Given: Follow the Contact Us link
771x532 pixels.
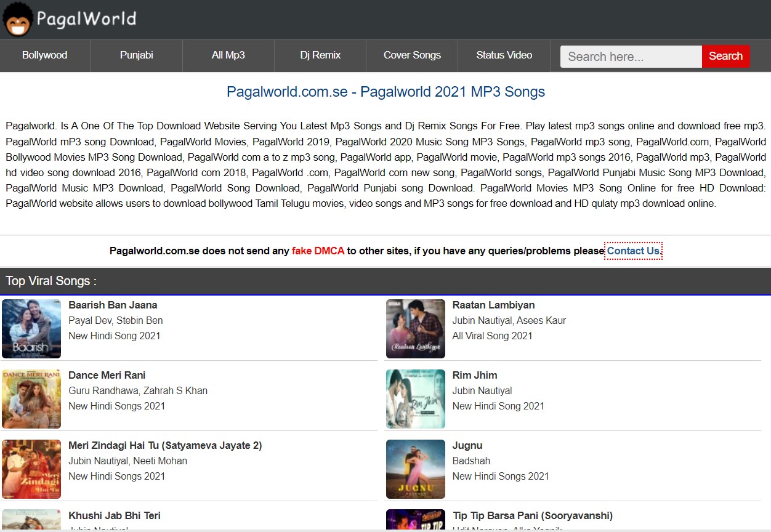Looking at the screenshot, I should tap(634, 251).
